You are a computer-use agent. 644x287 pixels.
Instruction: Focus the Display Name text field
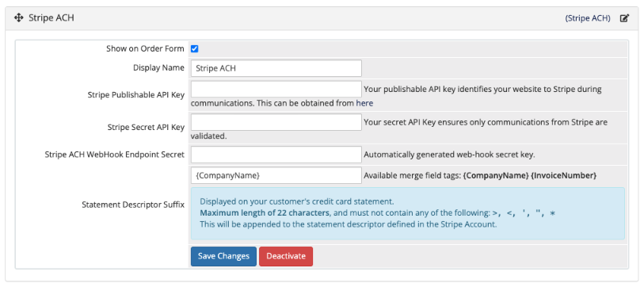point(276,68)
